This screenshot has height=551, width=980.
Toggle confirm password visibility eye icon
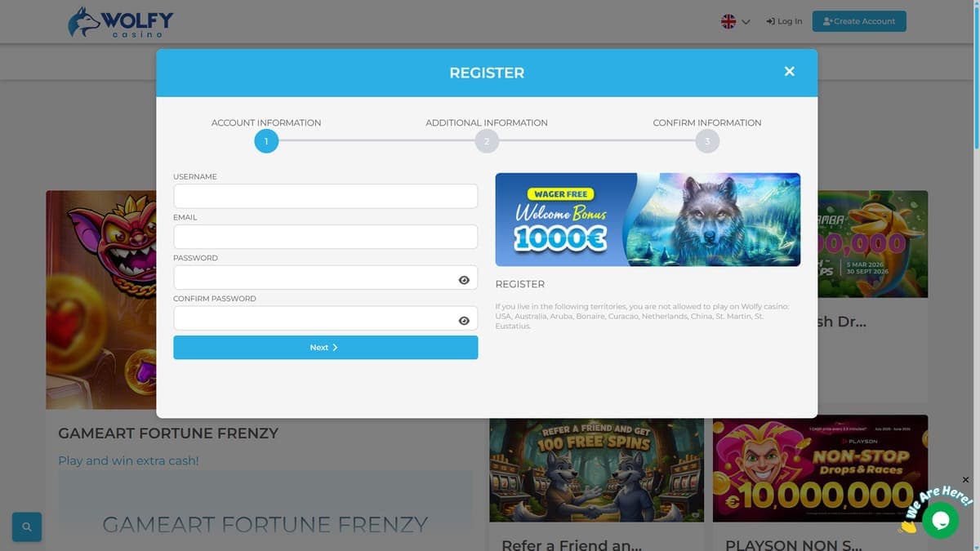coord(464,321)
